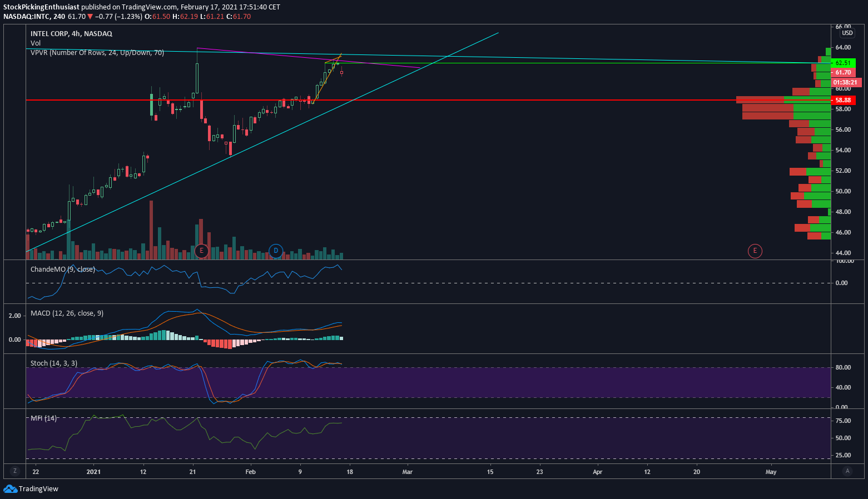
Task: Click the earnings E marker below the January candles
Action: 202,251
